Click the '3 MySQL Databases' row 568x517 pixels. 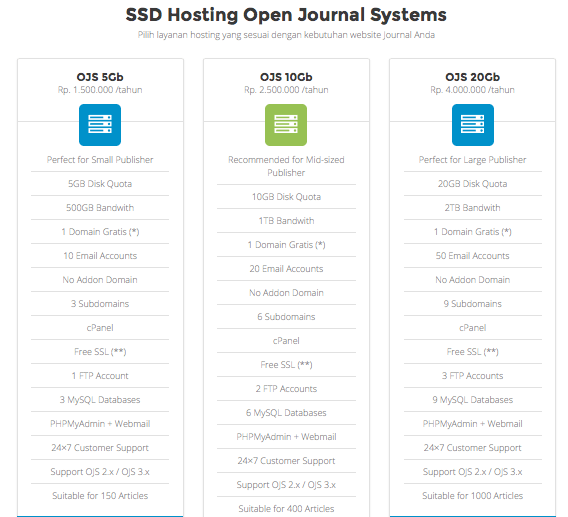coord(100,400)
